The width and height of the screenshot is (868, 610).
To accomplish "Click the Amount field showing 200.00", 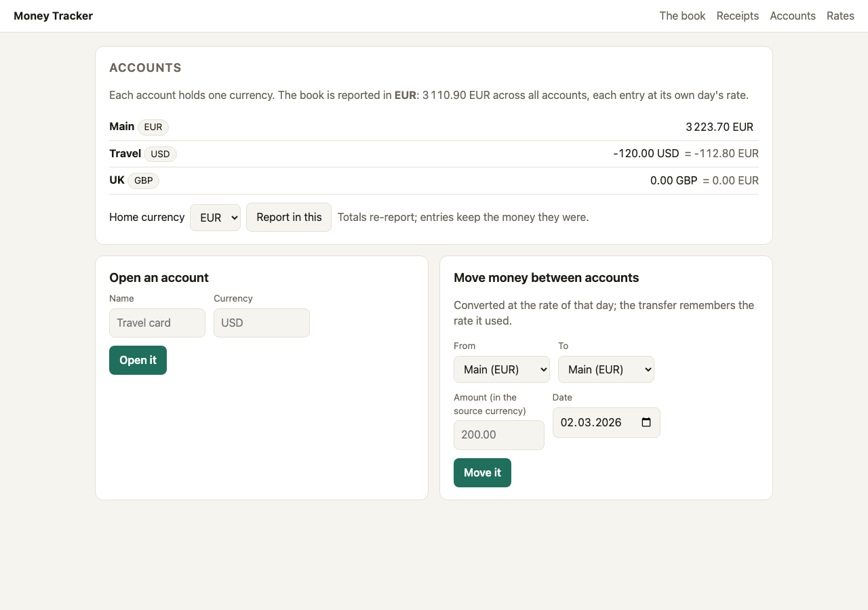I will (499, 435).
